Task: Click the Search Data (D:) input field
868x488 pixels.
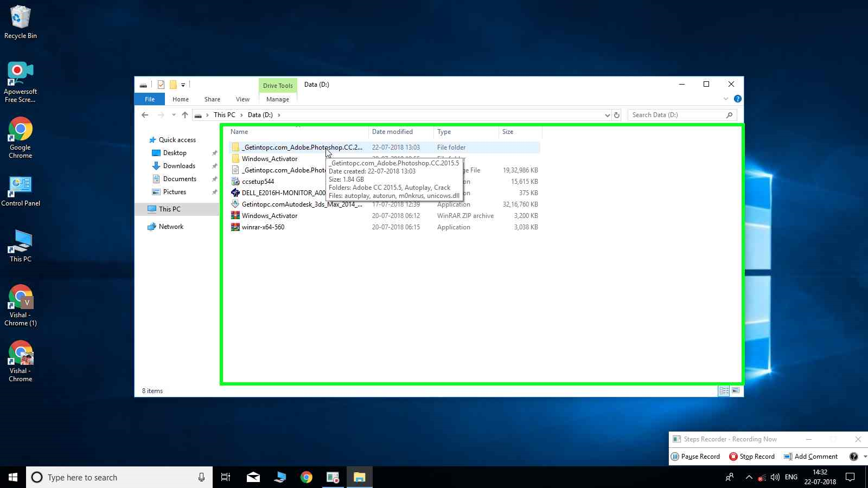Action: pyautogui.click(x=677, y=115)
